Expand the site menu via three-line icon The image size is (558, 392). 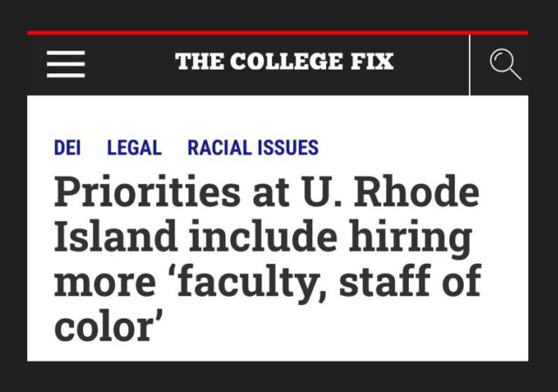click(66, 64)
